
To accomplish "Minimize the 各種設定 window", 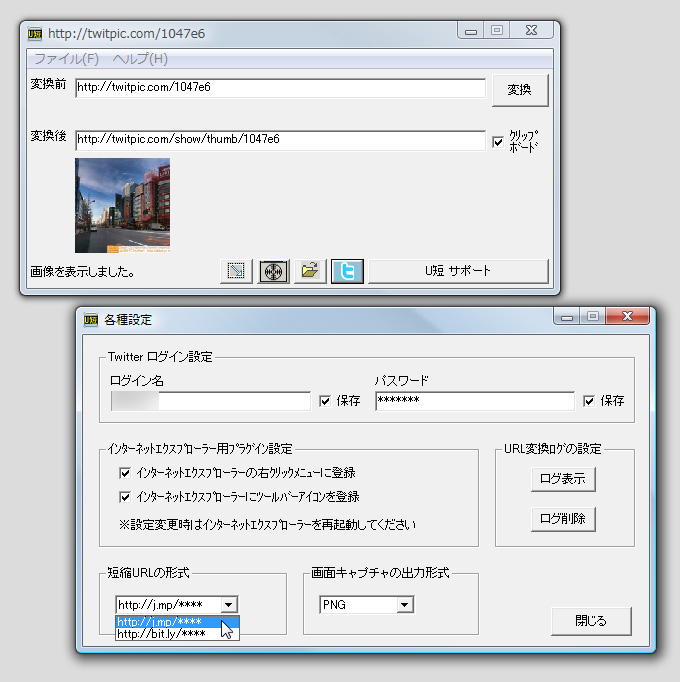I will pyautogui.click(x=566, y=316).
